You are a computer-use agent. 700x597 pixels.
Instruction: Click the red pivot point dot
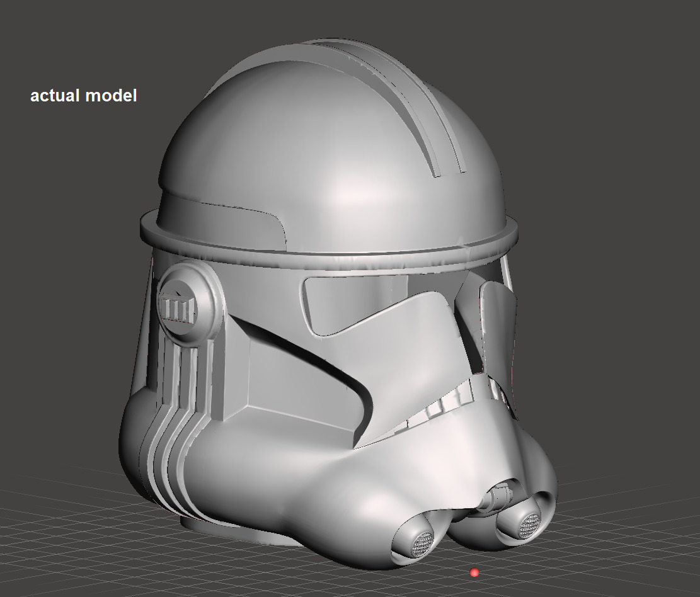click(x=474, y=572)
